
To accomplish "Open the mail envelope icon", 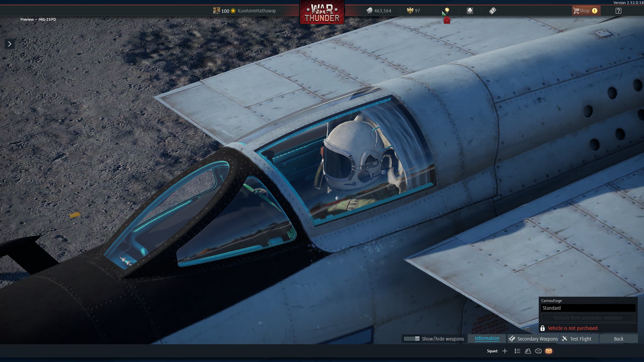I will (549, 351).
